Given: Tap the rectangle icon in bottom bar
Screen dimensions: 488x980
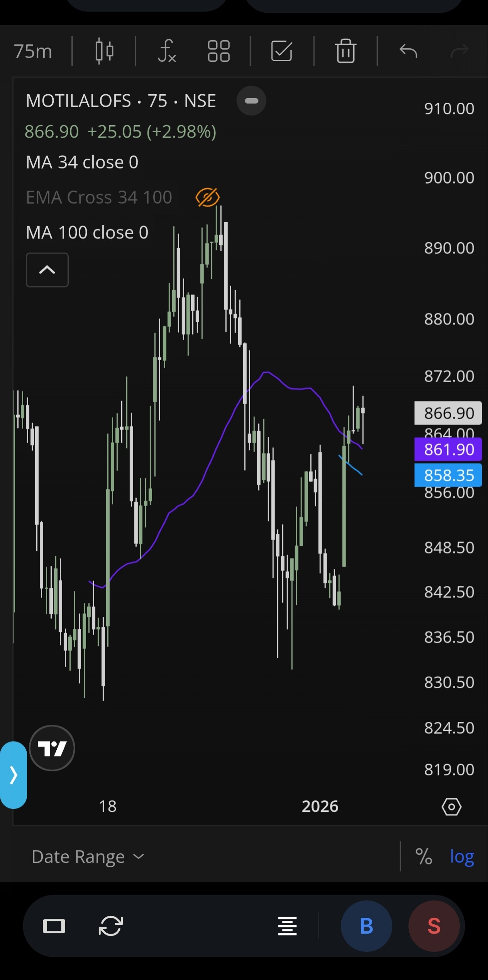Looking at the screenshot, I should coord(54,926).
